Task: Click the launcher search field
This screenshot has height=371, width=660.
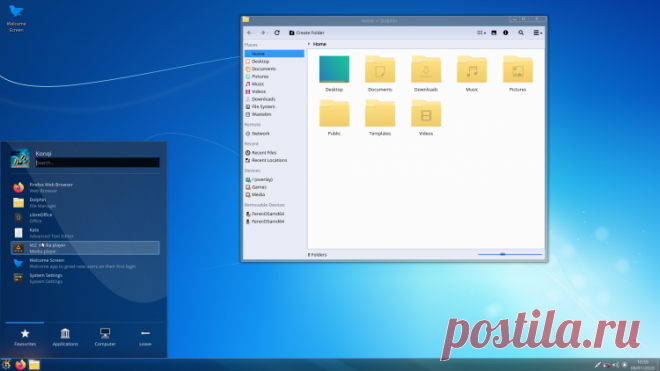Action: (97, 163)
